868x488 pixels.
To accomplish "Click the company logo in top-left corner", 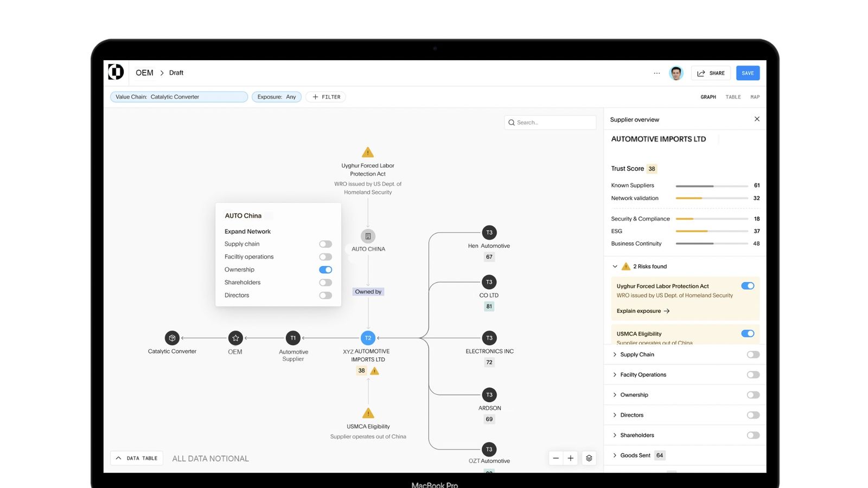I will point(116,72).
